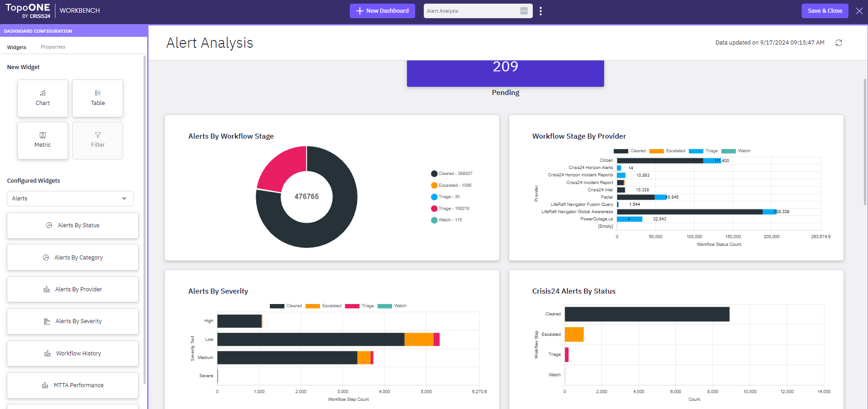Toggle Triage legend in Workflow Stage By Provider
Viewport: 868px width, 409px height.
(703, 151)
